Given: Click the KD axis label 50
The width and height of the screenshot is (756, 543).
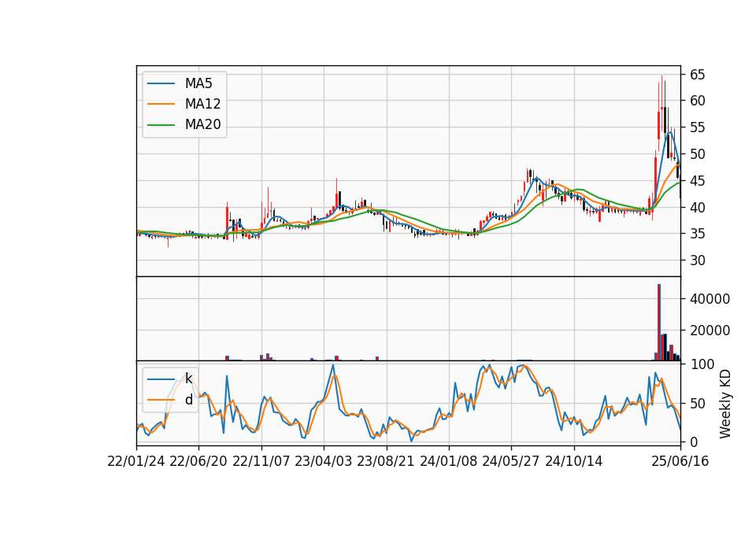Looking at the screenshot, I should (x=697, y=404).
